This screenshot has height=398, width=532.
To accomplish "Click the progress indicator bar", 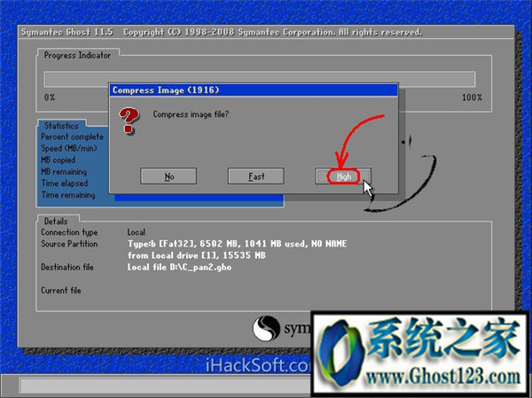I will click(x=260, y=80).
